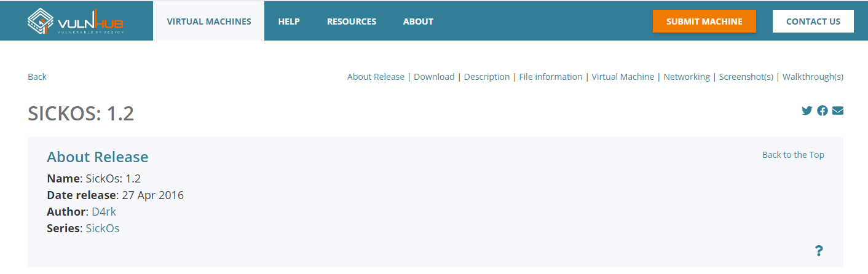Screen dimensions: 868x274
Task: Open the SickOs series link
Action: (103, 228)
